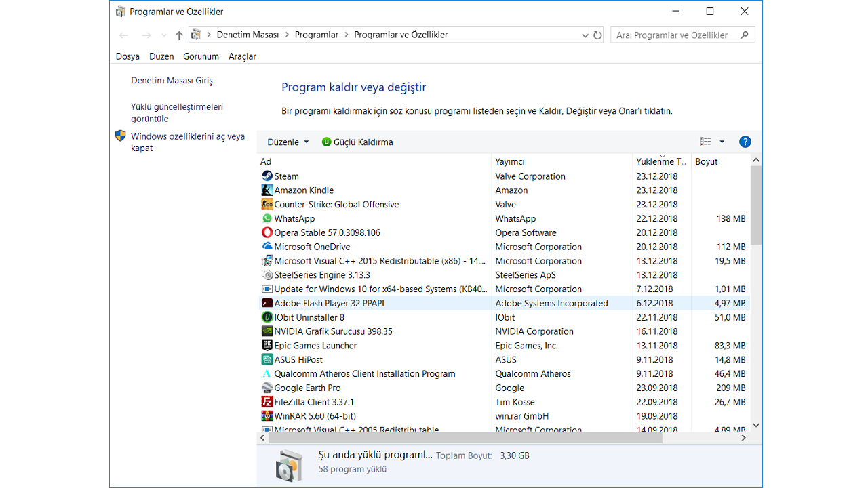
Task: Click the scroll right arrow of horizontal scrollbar
Action: [744, 438]
